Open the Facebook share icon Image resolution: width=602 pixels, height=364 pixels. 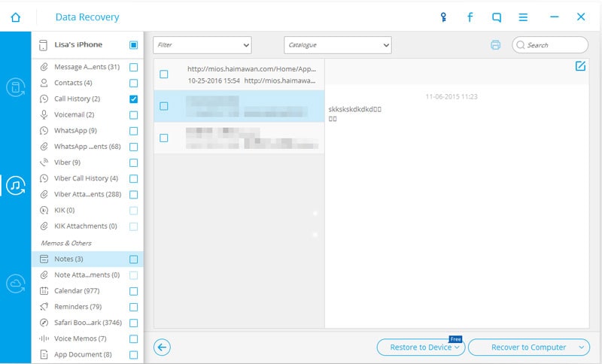[470, 17]
